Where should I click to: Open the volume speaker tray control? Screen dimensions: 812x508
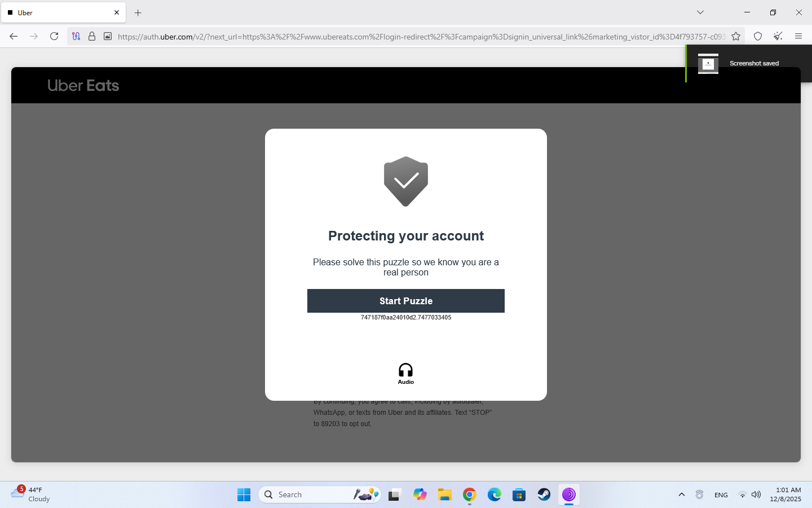[756, 494]
